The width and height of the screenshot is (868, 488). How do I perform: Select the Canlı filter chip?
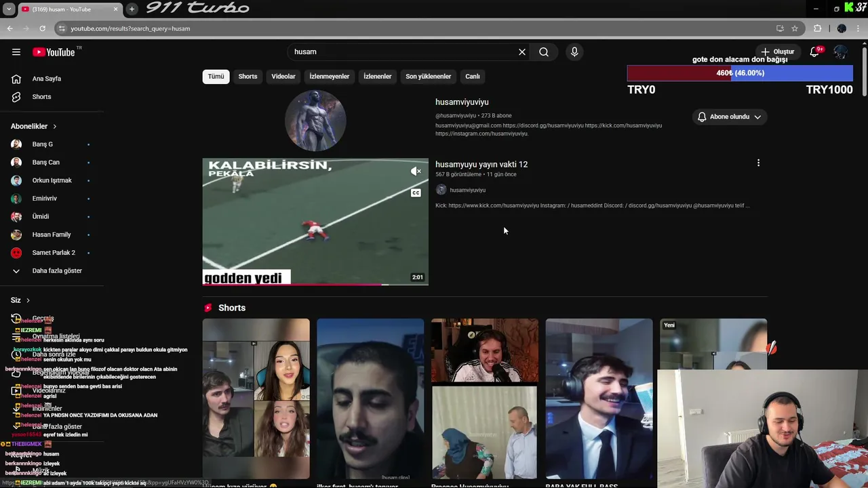point(473,77)
